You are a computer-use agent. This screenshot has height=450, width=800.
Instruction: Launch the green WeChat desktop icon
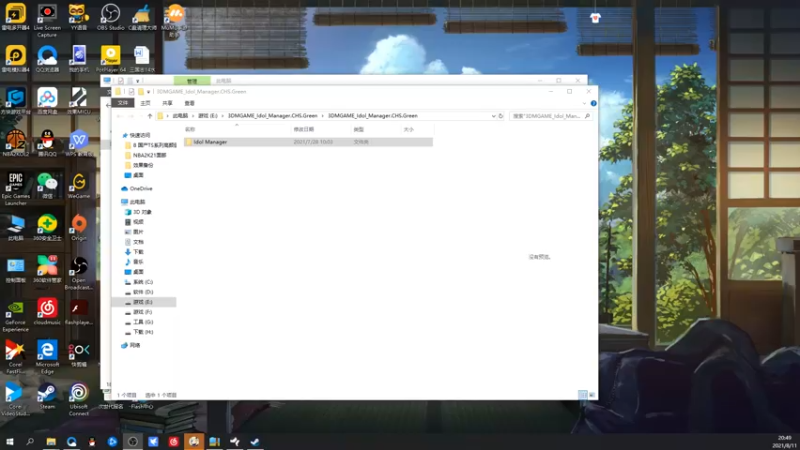click(x=47, y=186)
